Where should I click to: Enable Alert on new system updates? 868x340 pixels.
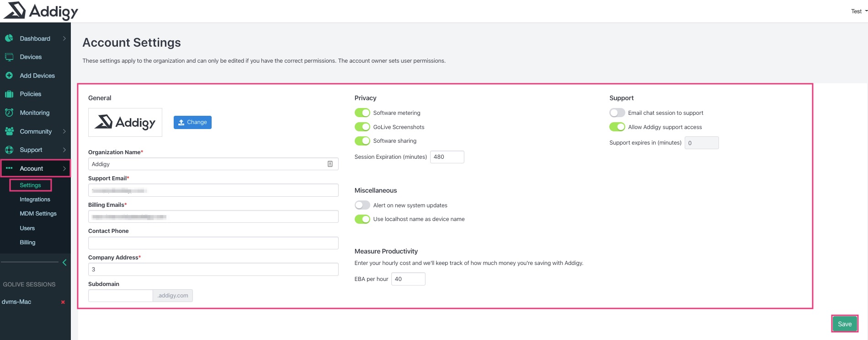coord(362,205)
